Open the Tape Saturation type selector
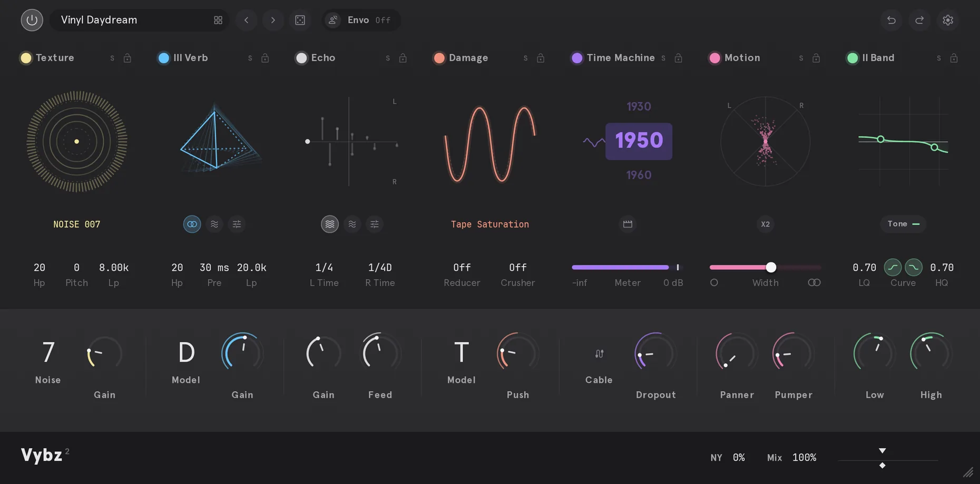980x484 pixels. click(x=490, y=224)
